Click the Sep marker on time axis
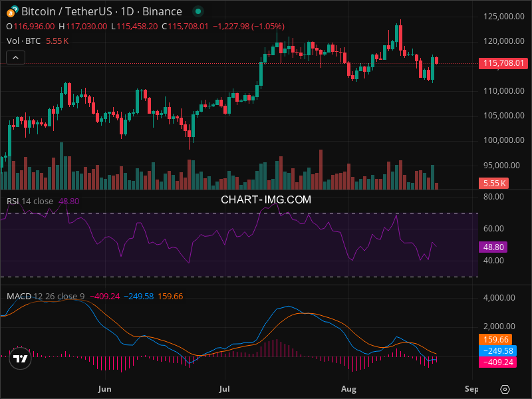The height and width of the screenshot is (399, 532). coord(471,387)
